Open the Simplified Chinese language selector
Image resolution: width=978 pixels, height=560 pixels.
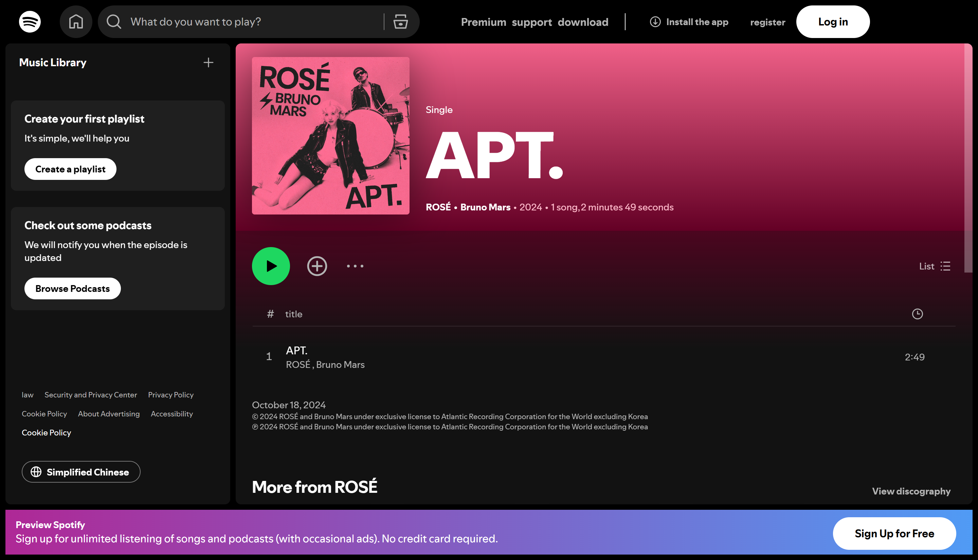(81, 471)
